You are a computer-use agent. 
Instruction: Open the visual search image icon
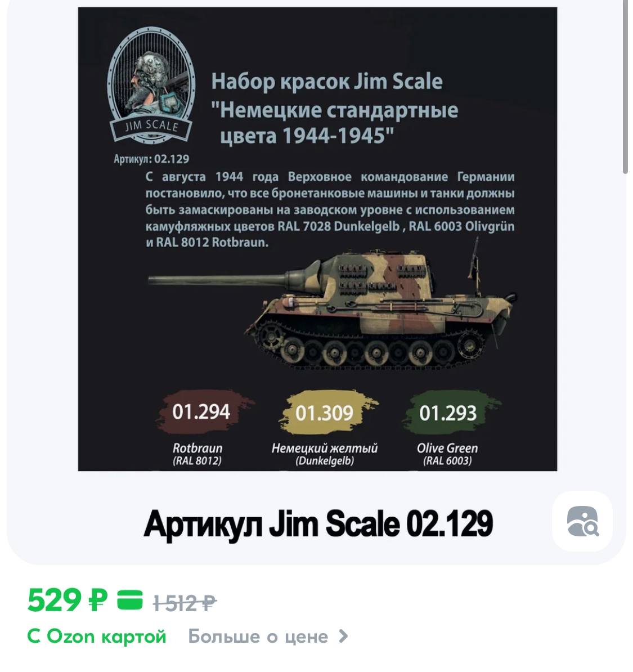coord(582,521)
